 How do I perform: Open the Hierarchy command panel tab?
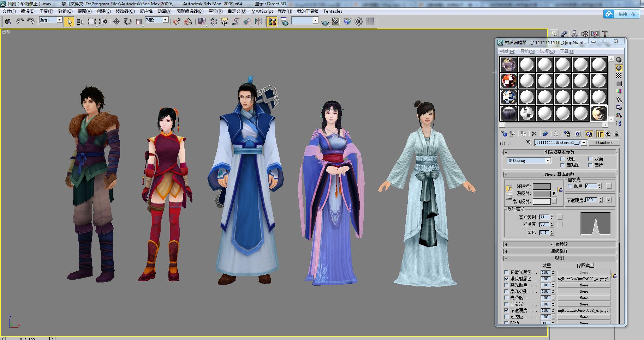click(x=574, y=34)
